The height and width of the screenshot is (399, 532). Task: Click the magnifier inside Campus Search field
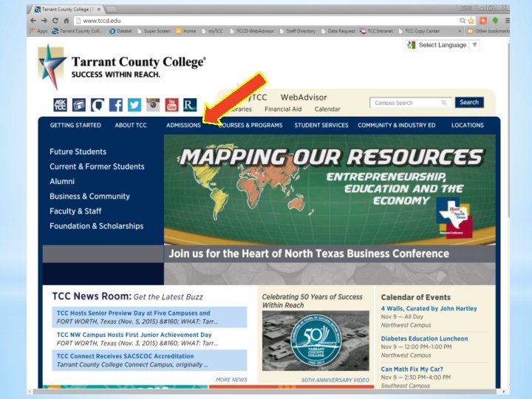444,103
